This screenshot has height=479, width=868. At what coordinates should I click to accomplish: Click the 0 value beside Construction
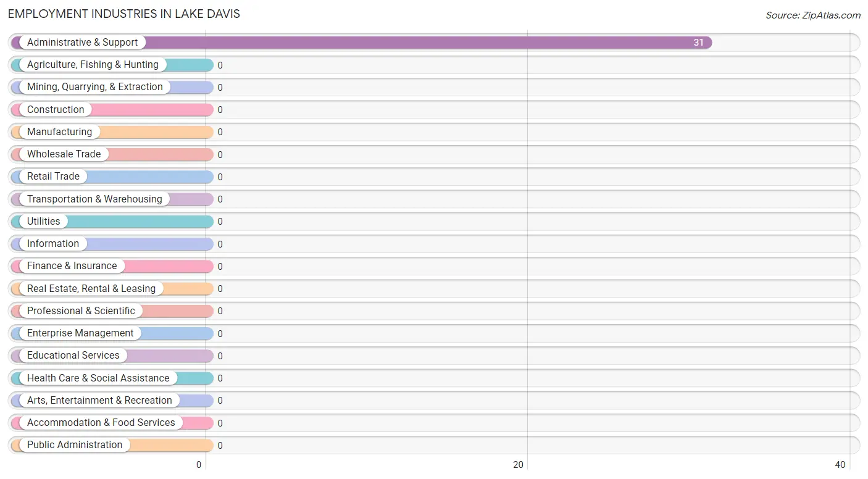coord(220,110)
